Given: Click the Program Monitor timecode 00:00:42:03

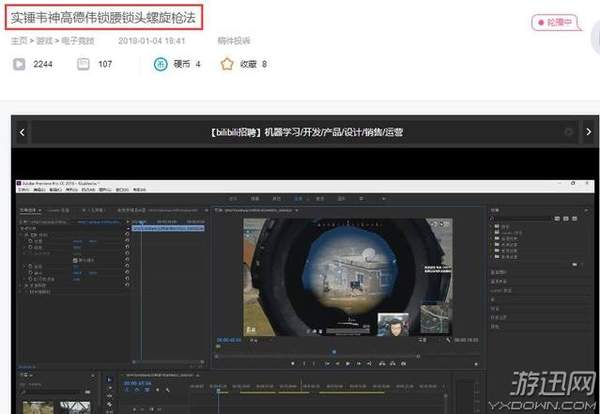Looking at the screenshot, I should [229, 340].
